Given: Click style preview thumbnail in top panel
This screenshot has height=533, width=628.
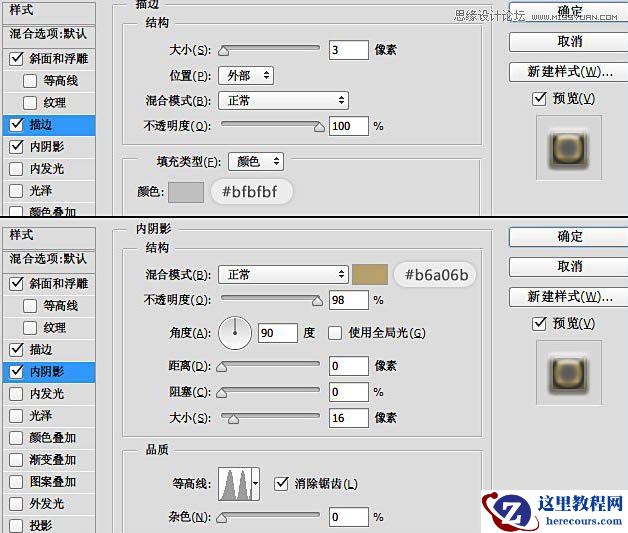Looking at the screenshot, I should [569, 148].
